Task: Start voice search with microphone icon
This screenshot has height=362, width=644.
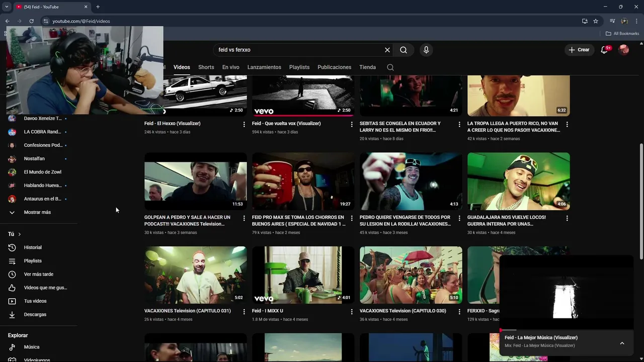Action: 426,50
